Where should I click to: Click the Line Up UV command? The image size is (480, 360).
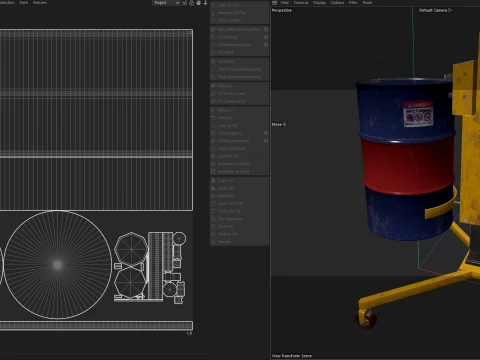coord(239,126)
